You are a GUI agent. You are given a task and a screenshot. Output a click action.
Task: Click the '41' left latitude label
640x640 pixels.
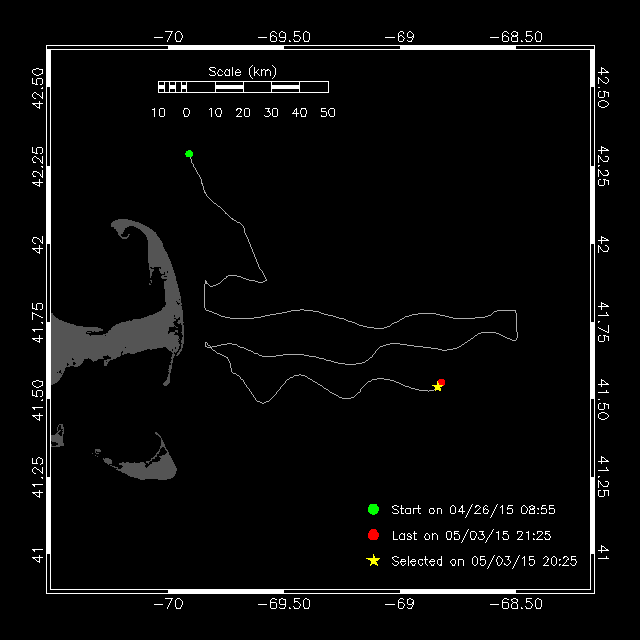coord(38,555)
